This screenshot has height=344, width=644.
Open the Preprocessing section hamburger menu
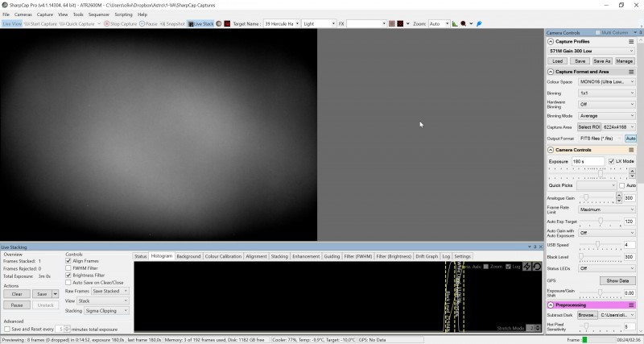pos(631,305)
